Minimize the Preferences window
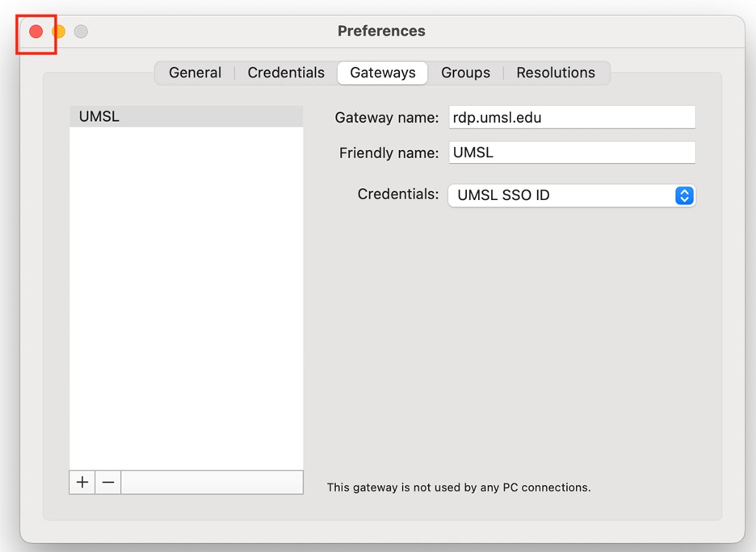 point(58,31)
